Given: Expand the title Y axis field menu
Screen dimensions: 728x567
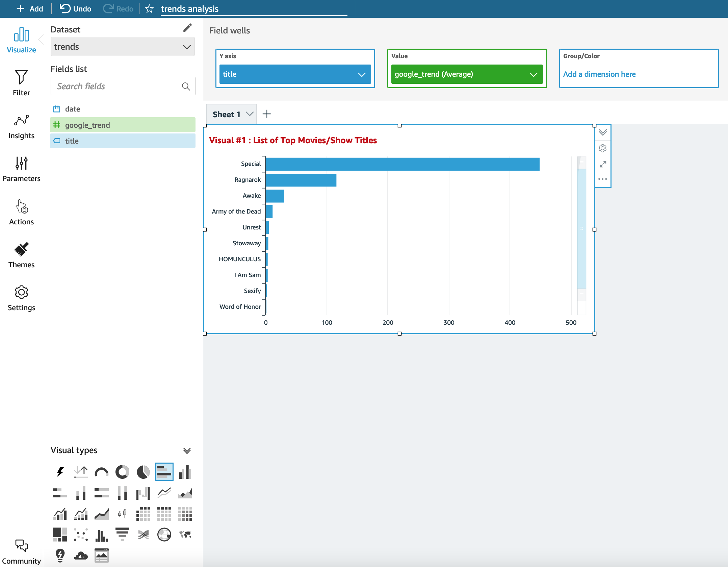Looking at the screenshot, I should pyautogui.click(x=362, y=74).
